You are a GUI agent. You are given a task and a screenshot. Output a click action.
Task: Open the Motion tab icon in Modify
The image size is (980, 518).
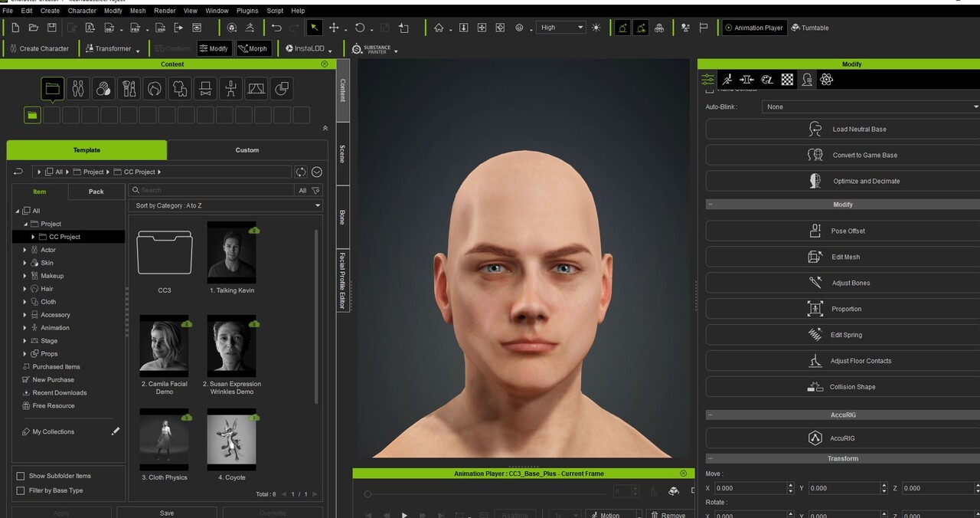727,80
